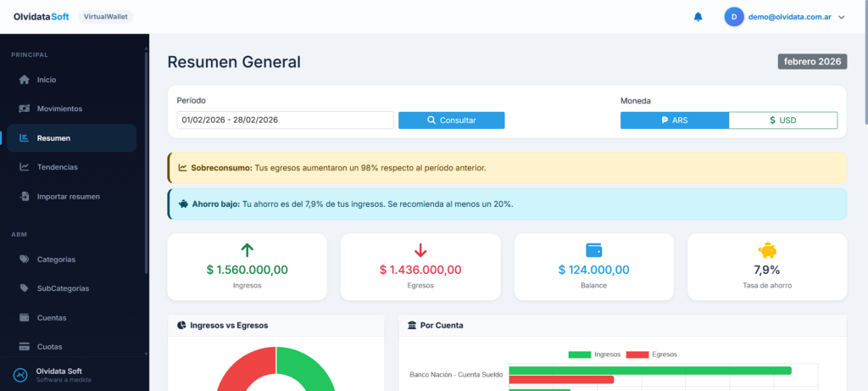Click the notification bell icon
The height and width of the screenshot is (391, 868).
[x=698, y=17]
